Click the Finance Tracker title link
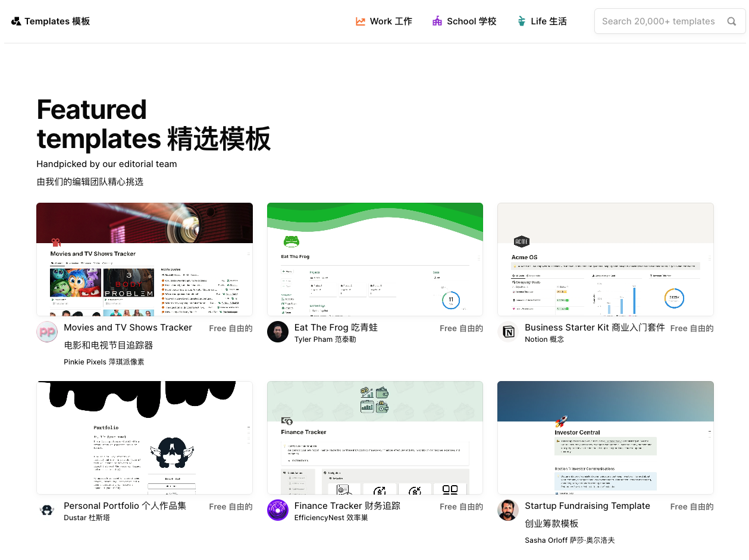Screen dimensions: 749x560 point(347,506)
